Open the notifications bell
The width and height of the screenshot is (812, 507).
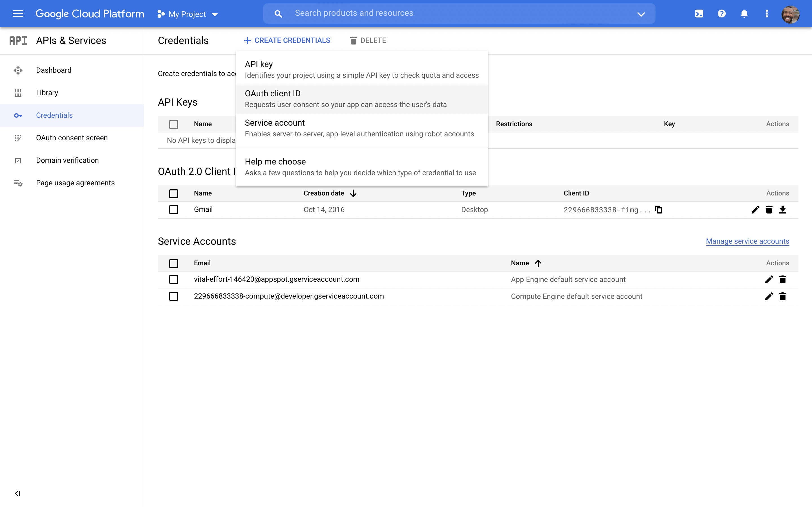(x=744, y=14)
